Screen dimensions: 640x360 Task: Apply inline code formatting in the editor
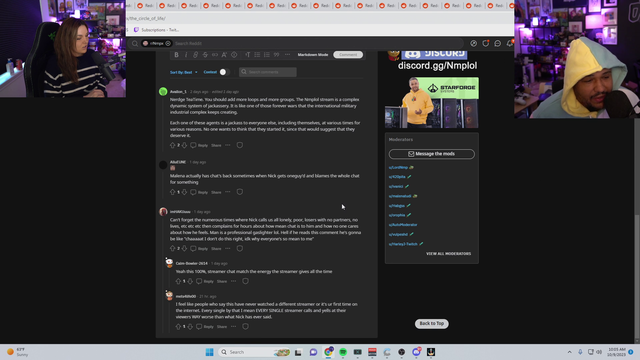click(215, 55)
